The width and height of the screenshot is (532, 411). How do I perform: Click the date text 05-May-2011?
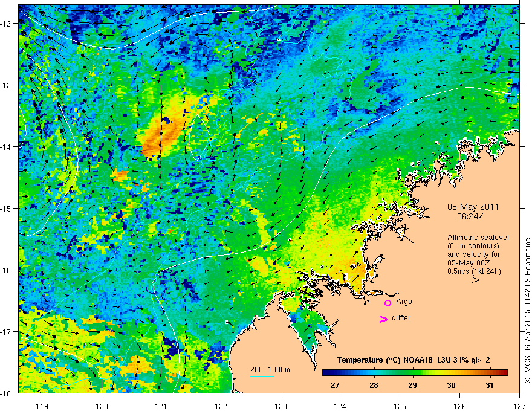tap(473, 207)
